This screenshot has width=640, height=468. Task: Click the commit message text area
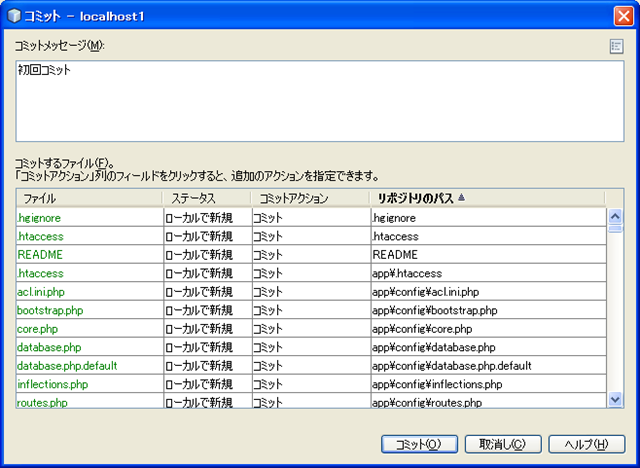tap(320, 101)
